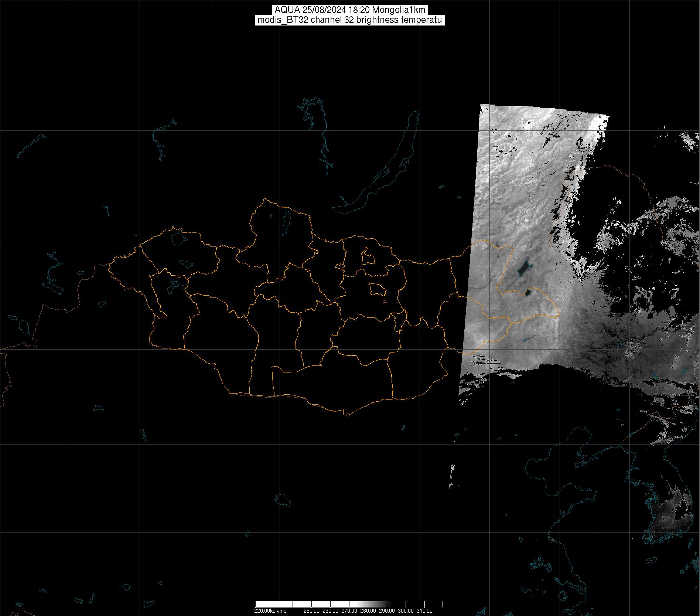Click the 290.00 legend scale label

point(387,611)
